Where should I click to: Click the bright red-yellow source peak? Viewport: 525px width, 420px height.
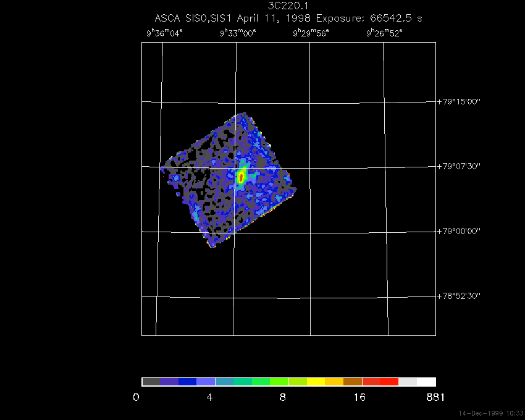point(241,176)
